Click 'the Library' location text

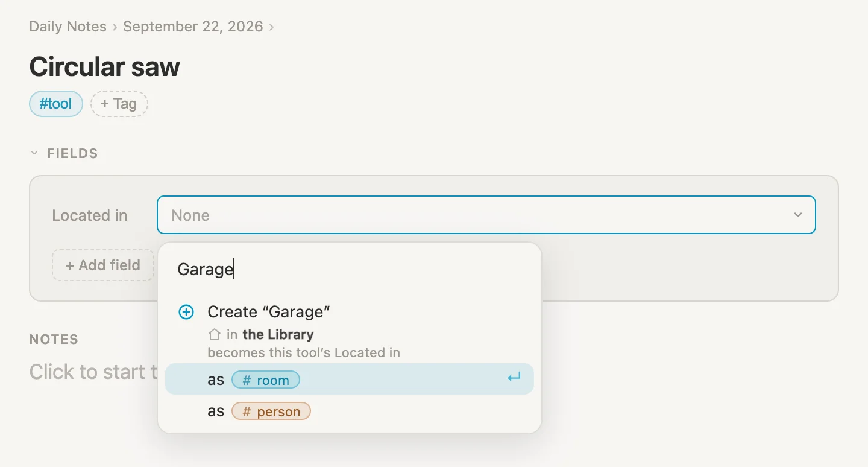point(278,334)
